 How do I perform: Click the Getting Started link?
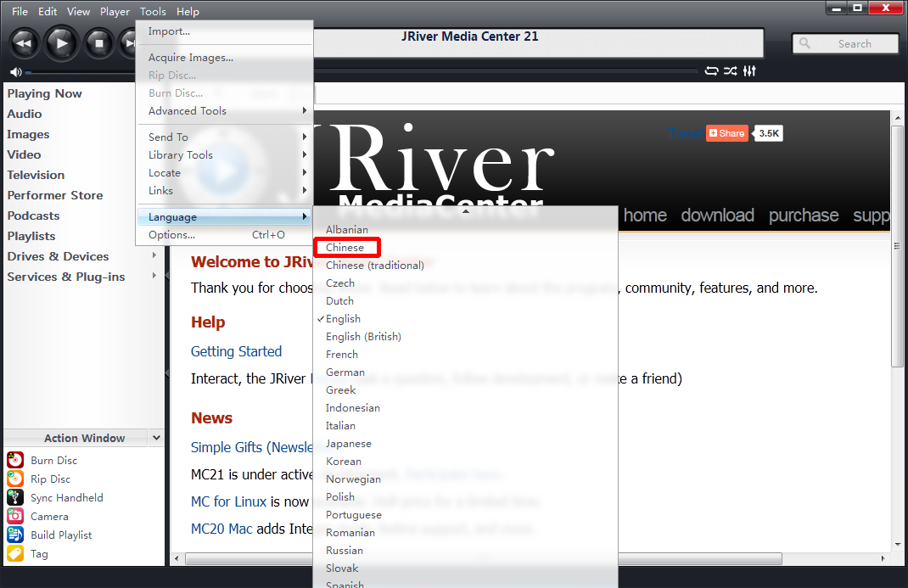(236, 351)
